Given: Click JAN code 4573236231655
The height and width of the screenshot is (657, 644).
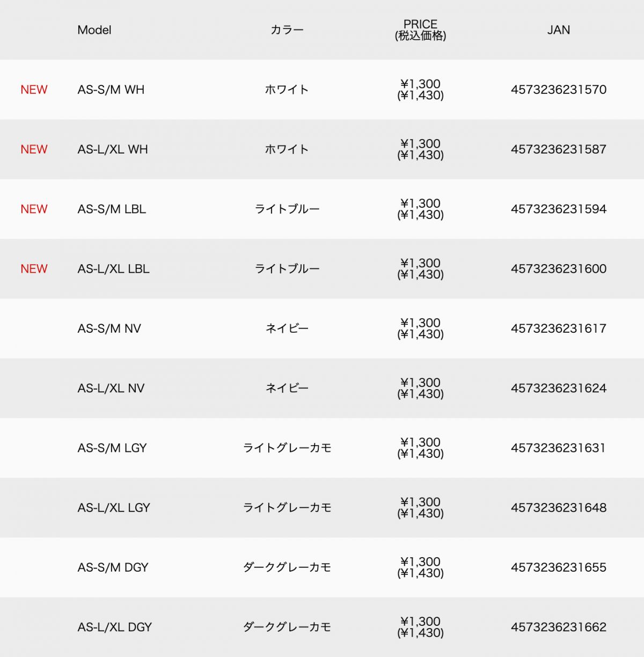Looking at the screenshot, I should point(558,567).
